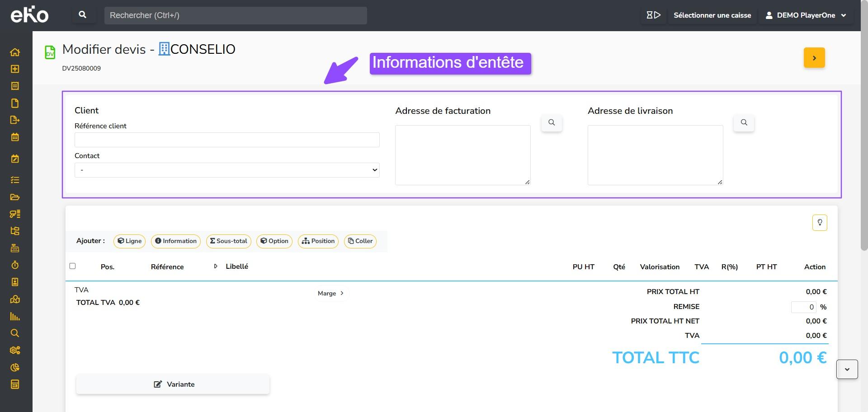Add a Sous-total row
The height and width of the screenshot is (412, 868).
229,241
